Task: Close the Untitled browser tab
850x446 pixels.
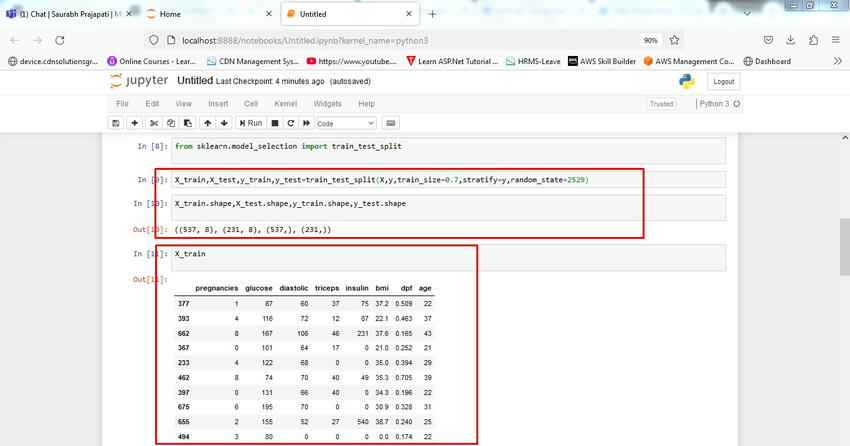Action: (409, 14)
